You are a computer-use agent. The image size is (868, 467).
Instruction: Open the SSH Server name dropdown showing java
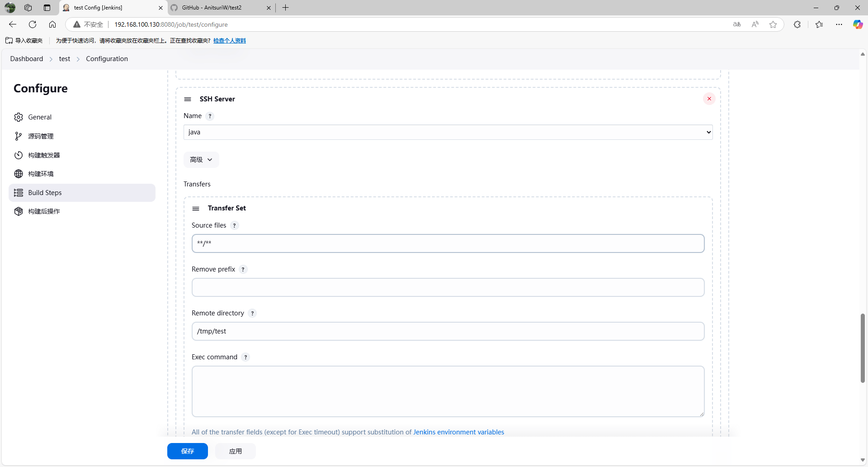[448, 132]
